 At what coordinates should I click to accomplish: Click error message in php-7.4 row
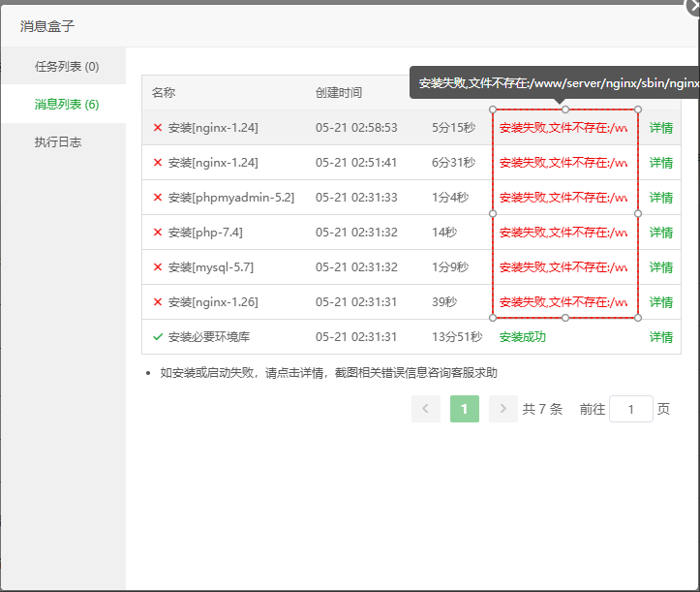click(x=563, y=233)
